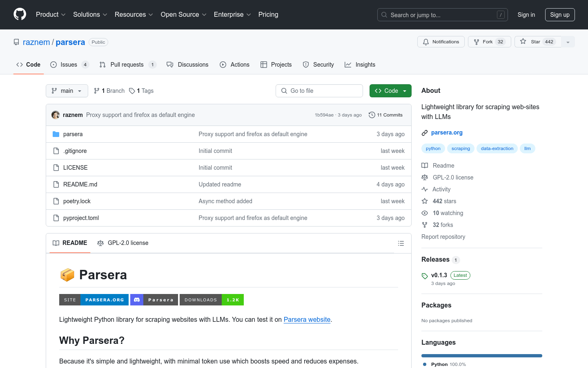588x368 pixels.
Task: Fork the repository with the Fork button
Action: [x=490, y=42]
